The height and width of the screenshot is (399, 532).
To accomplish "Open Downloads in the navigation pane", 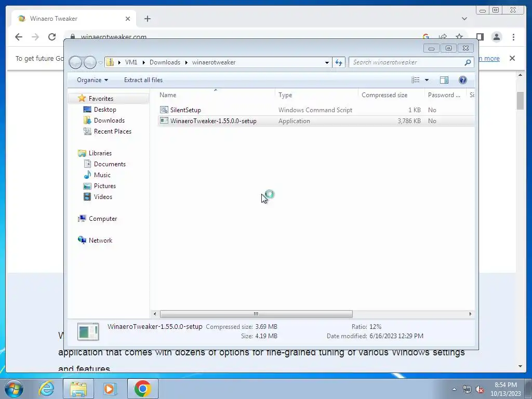I will (x=109, y=121).
